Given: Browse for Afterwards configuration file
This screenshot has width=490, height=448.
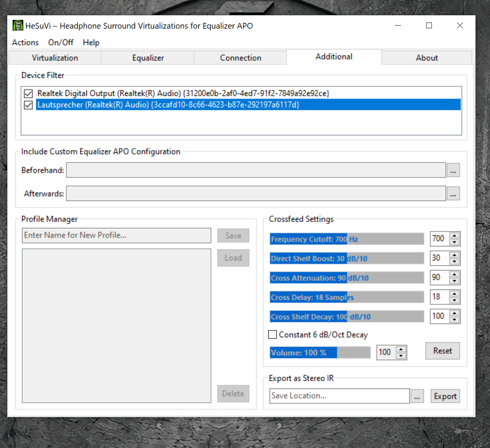Looking at the screenshot, I should click(453, 194).
